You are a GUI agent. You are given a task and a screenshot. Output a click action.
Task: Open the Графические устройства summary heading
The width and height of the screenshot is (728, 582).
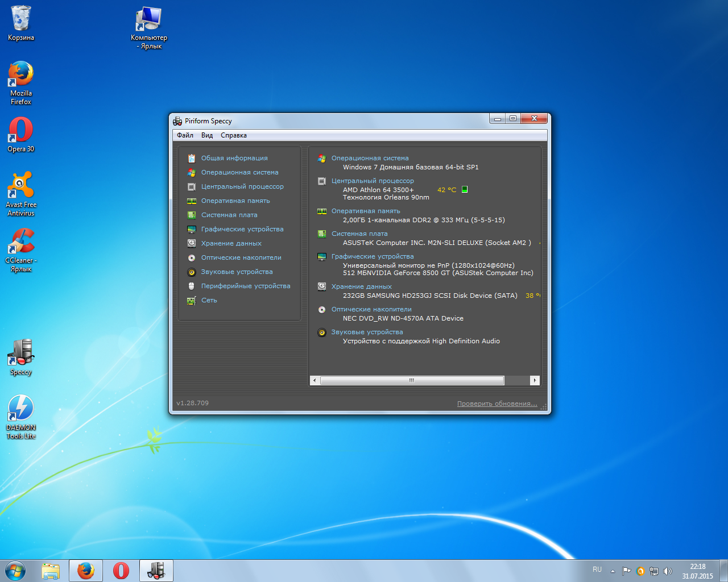(x=373, y=256)
